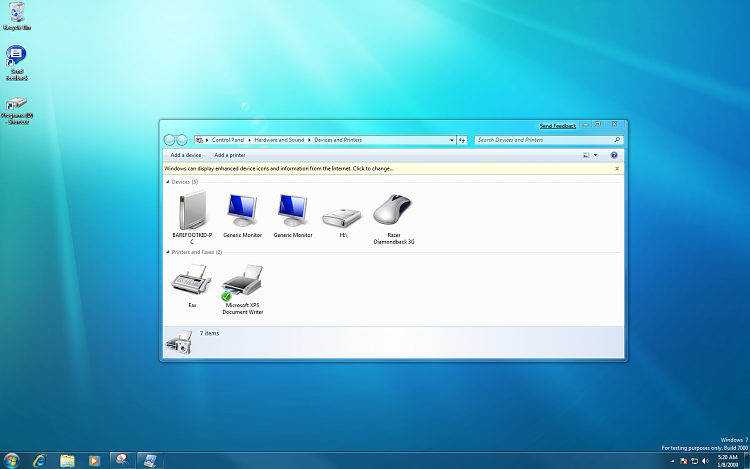Expand the arrow after Hardware and Sound
Screen dimensions: 750x469
(309, 140)
